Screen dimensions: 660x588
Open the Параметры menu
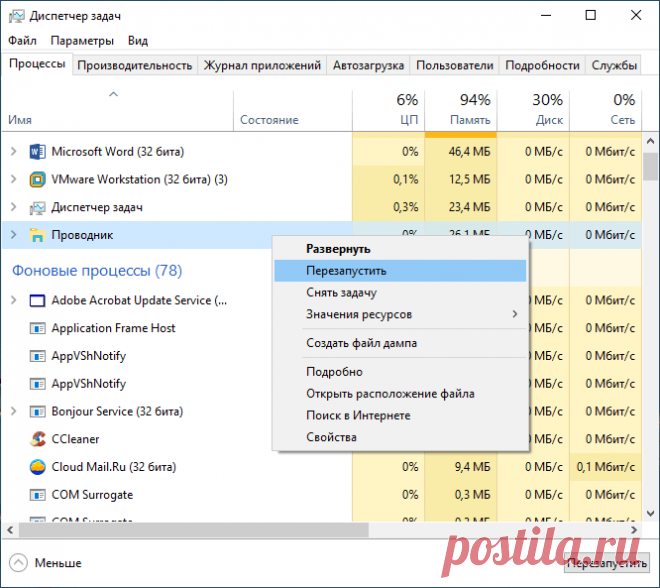(x=82, y=41)
